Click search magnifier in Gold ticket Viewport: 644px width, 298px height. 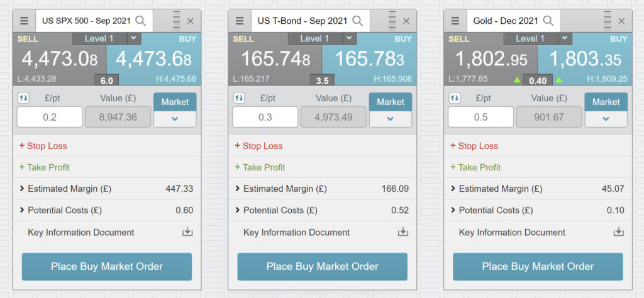click(x=548, y=21)
